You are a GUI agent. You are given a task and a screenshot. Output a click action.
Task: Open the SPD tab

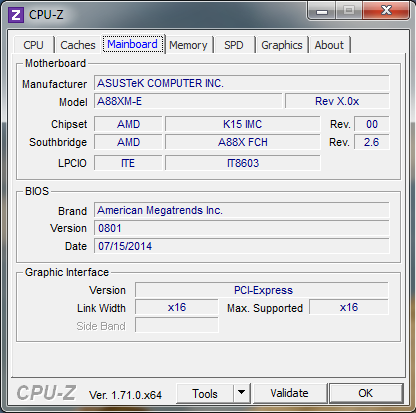pos(234,45)
